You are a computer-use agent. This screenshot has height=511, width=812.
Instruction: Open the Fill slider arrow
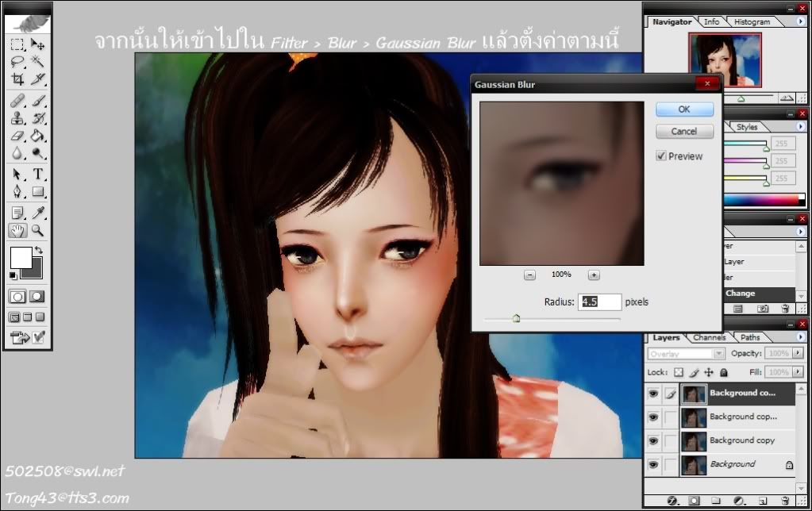798,371
